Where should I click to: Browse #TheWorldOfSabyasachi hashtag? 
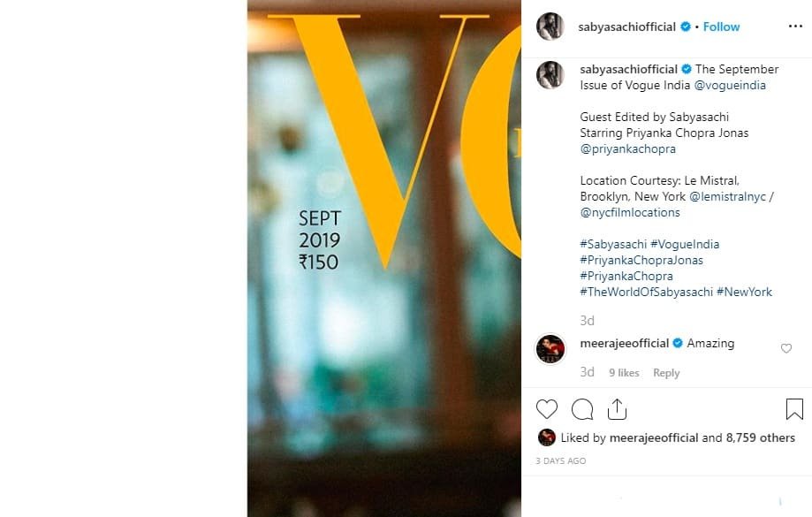point(646,292)
